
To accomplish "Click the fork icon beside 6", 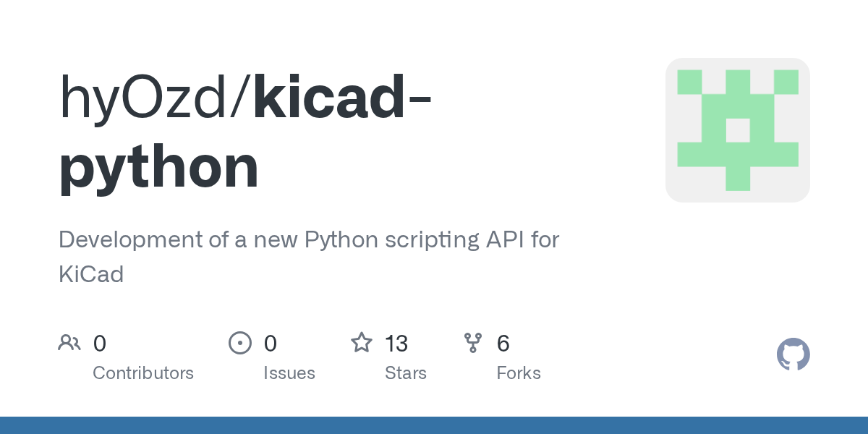I will point(473,343).
